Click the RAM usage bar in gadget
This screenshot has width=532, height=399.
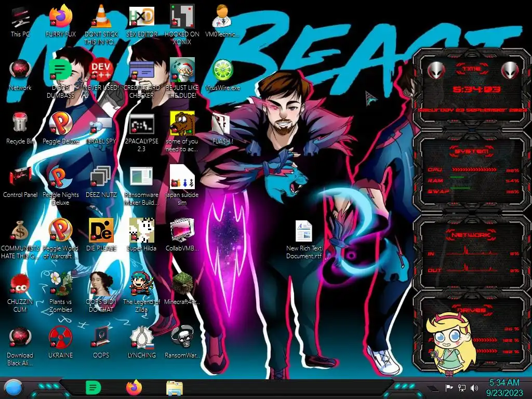(474, 178)
